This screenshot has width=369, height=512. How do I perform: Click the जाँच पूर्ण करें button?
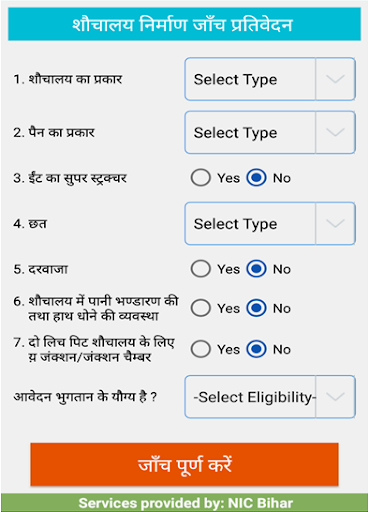[x=184, y=464]
